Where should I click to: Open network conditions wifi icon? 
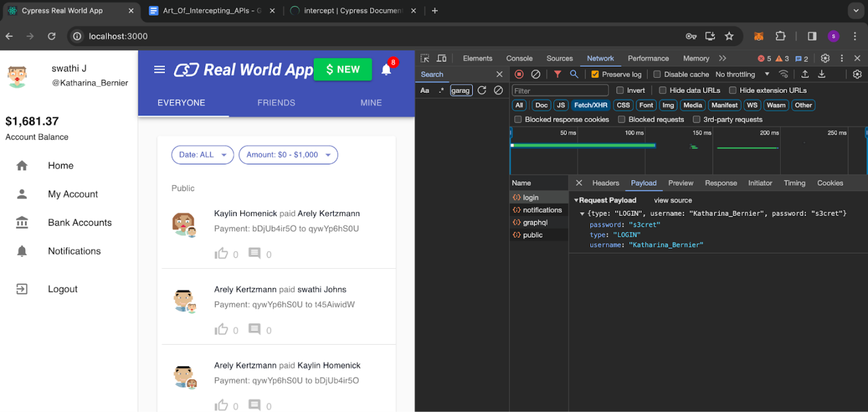(x=784, y=74)
